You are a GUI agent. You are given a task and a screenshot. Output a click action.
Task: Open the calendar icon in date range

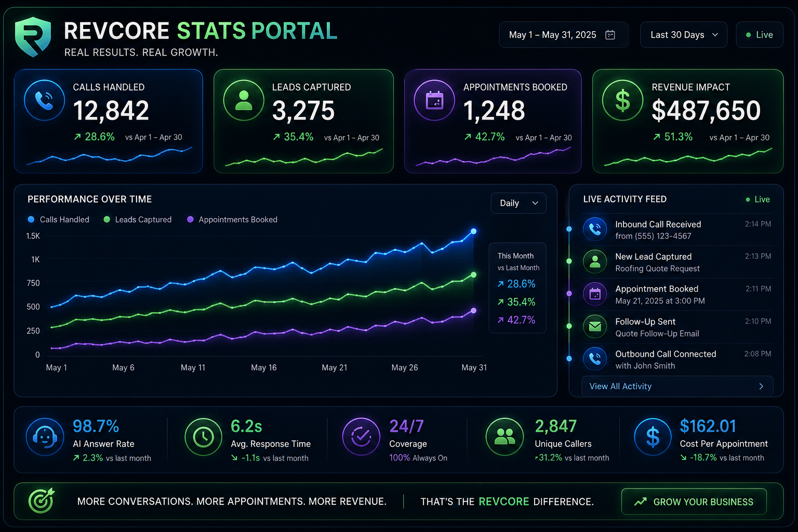610,35
